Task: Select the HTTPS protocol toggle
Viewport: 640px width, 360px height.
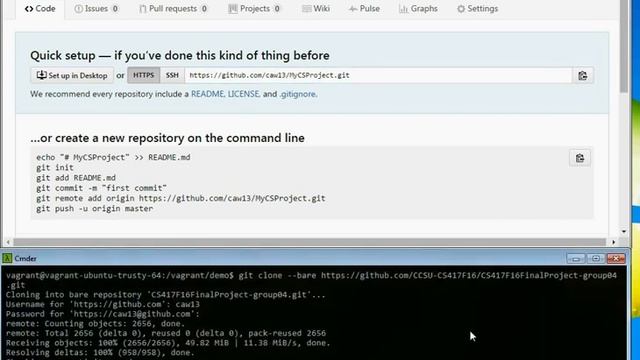Action: coord(144,76)
